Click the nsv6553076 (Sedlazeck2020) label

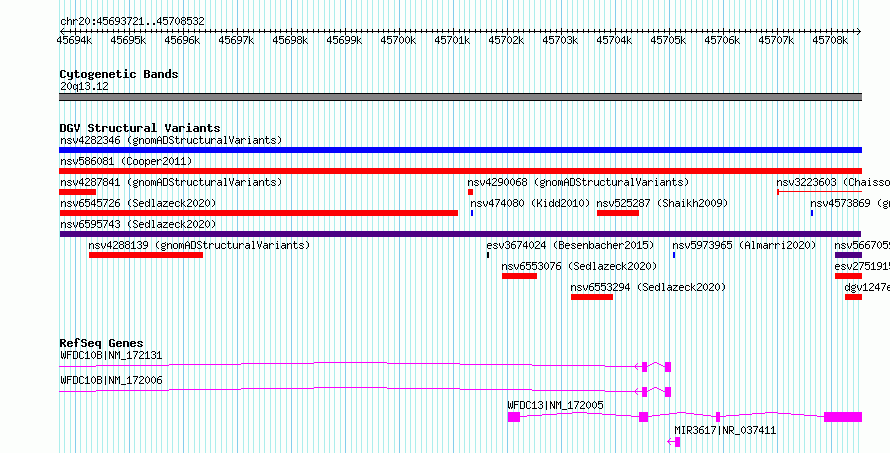tap(580, 266)
